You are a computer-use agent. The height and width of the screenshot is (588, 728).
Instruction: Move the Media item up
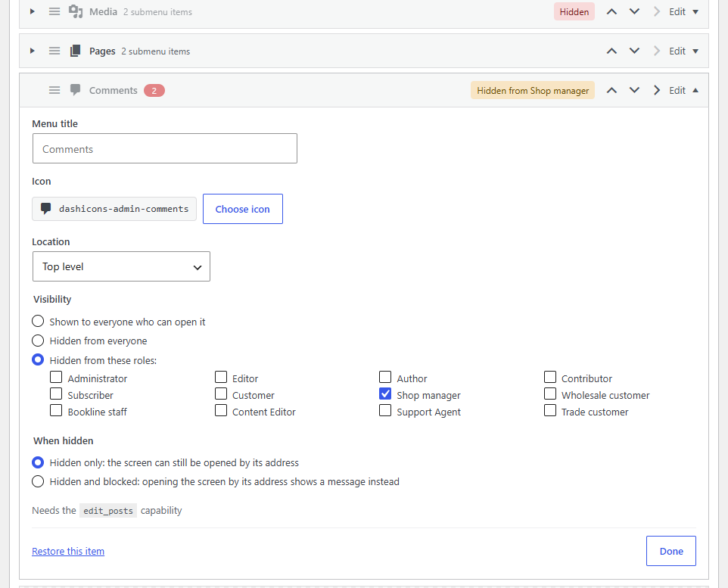point(611,12)
